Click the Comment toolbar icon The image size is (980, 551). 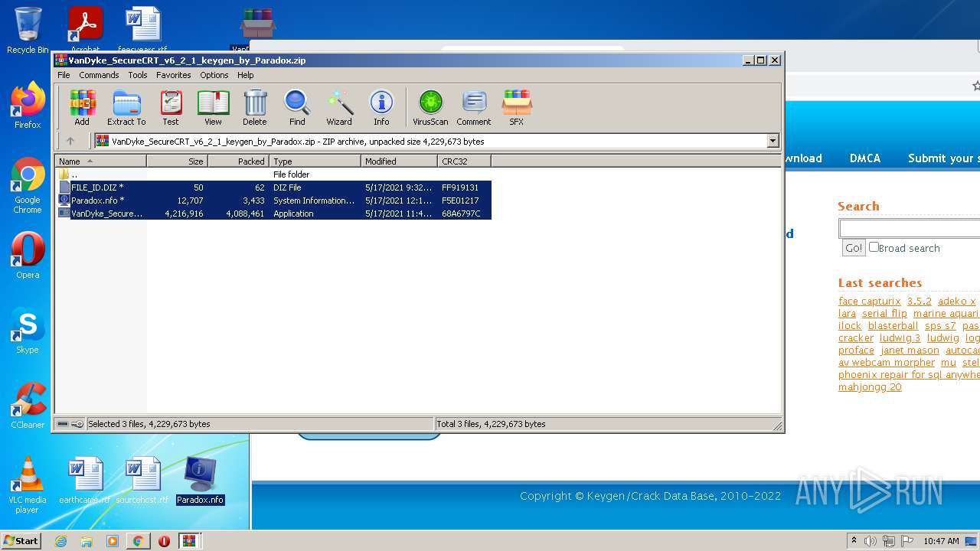tap(474, 107)
